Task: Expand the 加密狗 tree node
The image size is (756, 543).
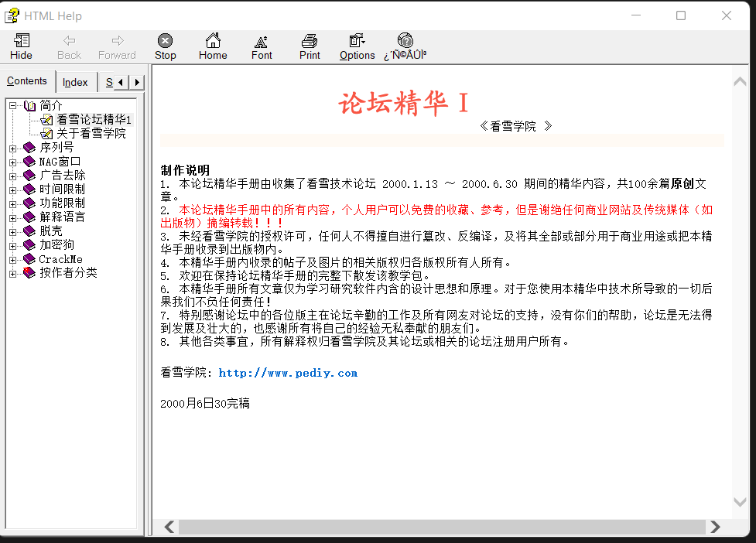Action: (x=13, y=246)
